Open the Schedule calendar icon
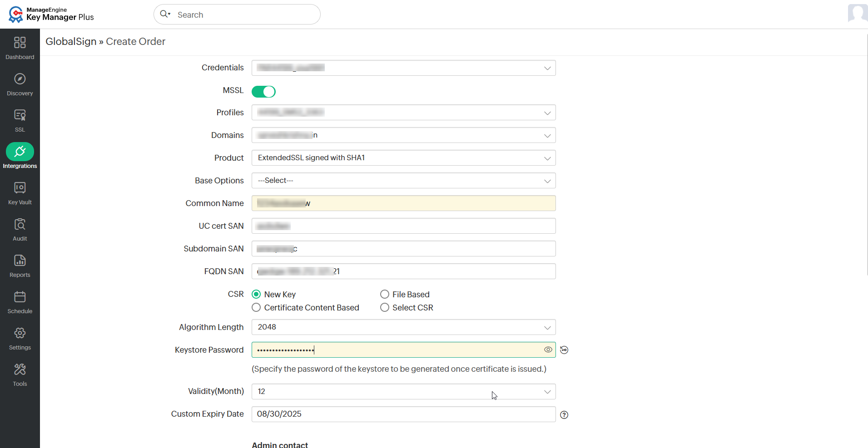The width and height of the screenshot is (868, 448). (20, 297)
